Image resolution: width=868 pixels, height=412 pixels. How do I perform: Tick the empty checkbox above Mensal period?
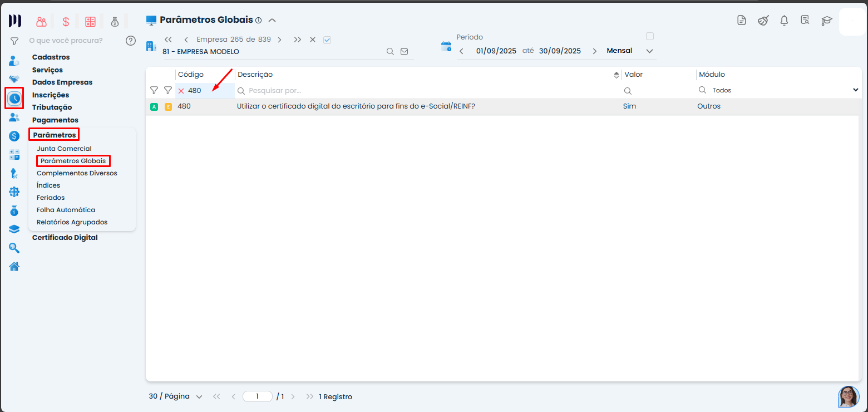(x=649, y=36)
